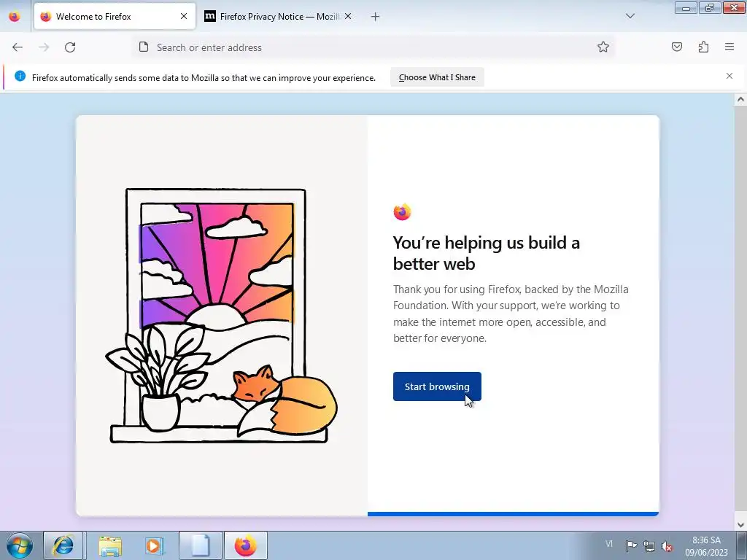This screenshot has width=747, height=560.
Task: Click the heading You're helping us build a better web
Action: [x=486, y=253]
